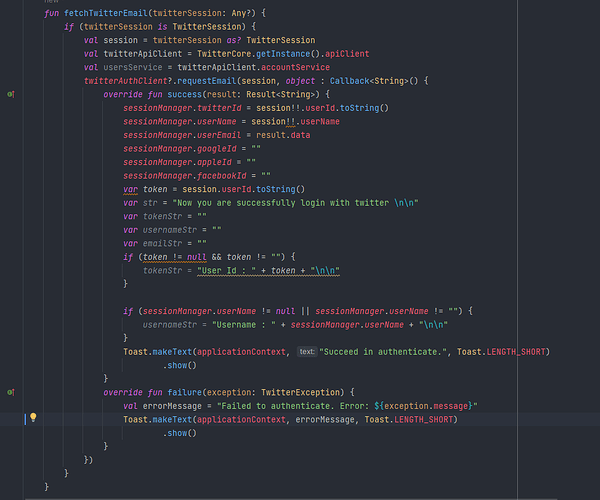The width and height of the screenshot is (600, 500).
Task: Click Result<String> parameter type
Action: point(280,94)
